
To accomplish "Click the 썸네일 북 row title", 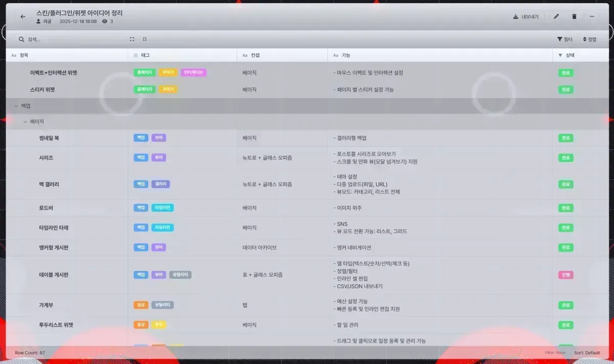I will pyautogui.click(x=49, y=138).
